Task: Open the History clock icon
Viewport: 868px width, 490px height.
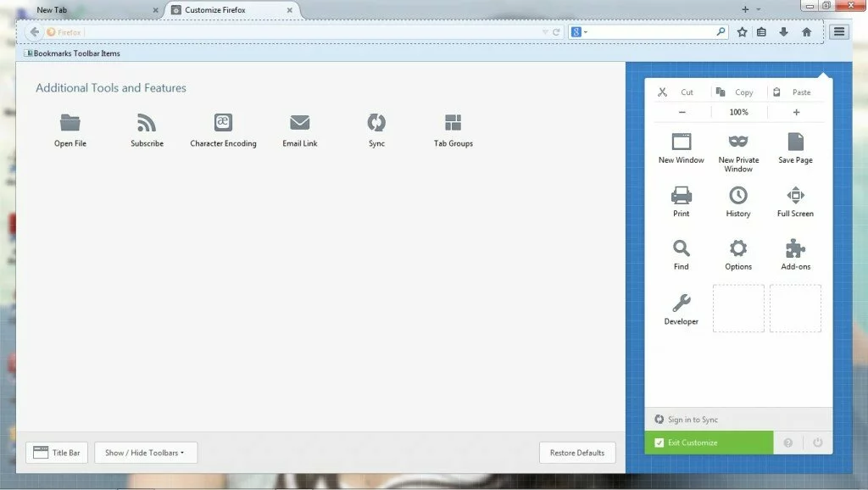Action: pyautogui.click(x=738, y=196)
